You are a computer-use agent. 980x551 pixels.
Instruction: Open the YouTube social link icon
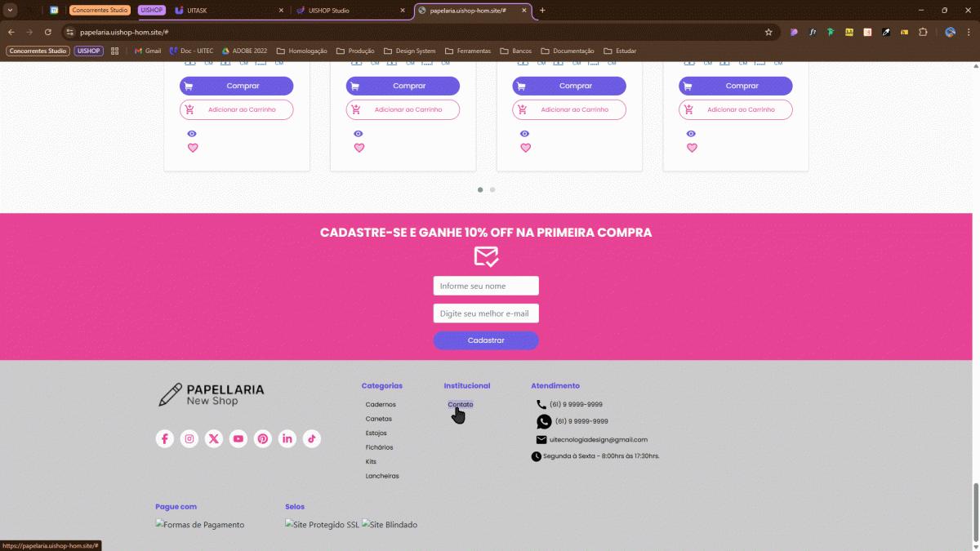click(x=238, y=439)
